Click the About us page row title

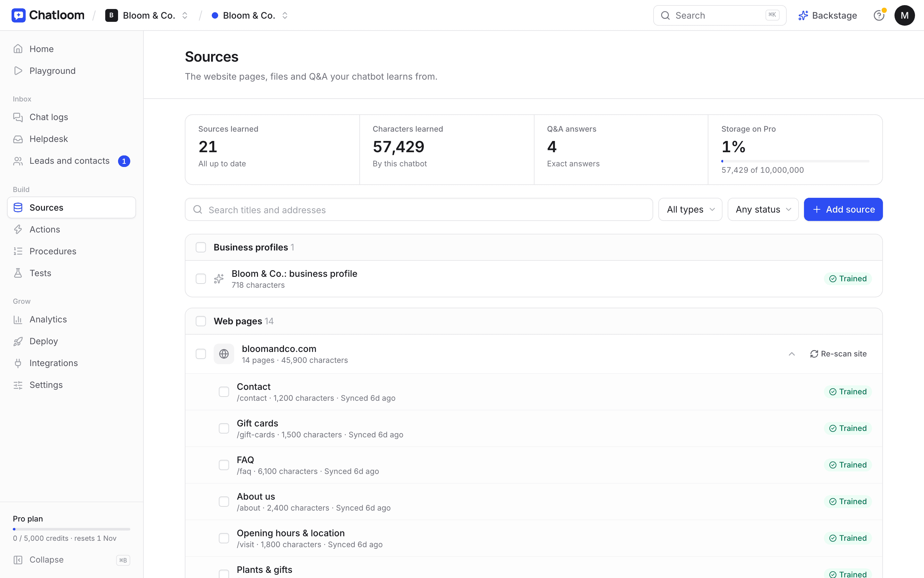point(256,496)
